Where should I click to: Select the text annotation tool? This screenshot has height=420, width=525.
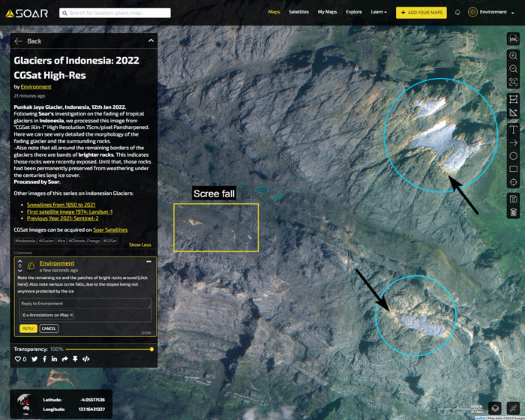pyautogui.click(x=513, y=130)
